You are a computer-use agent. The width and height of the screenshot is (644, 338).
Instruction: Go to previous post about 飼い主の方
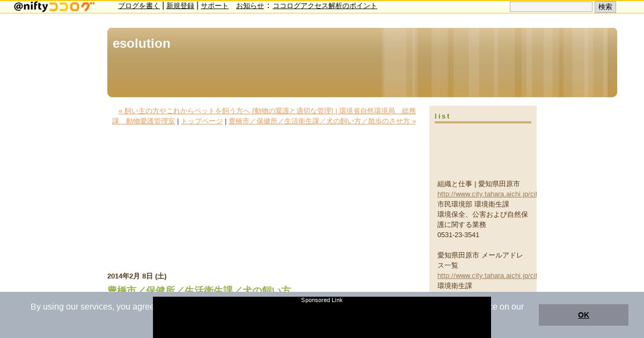[264, 116]
